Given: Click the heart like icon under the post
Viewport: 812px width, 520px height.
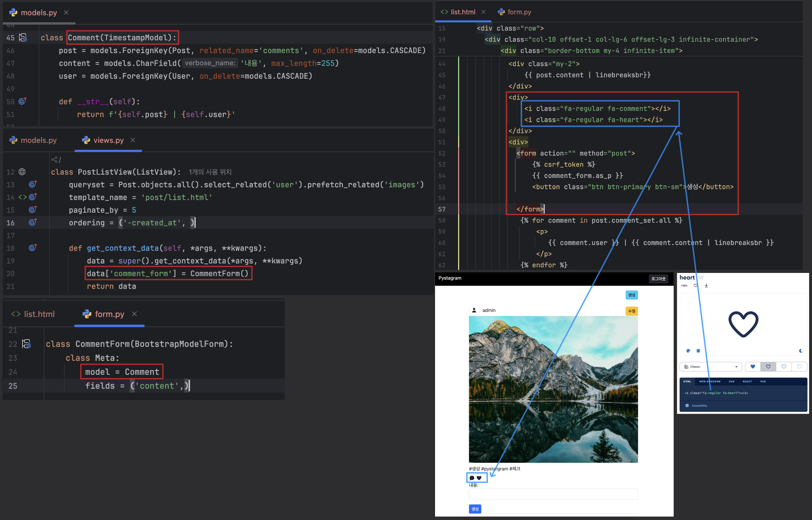Looking at the screenshot, I should [479, 478].
